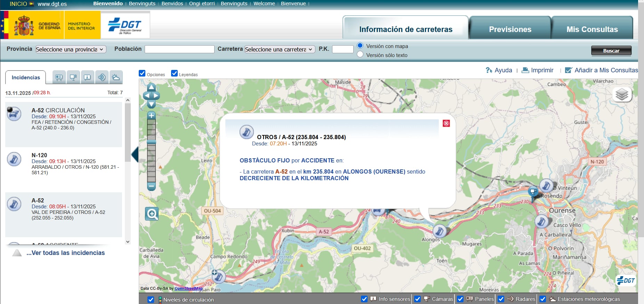Toggle the Leyendas checkbox
644x304 pixels.
point(174,73)
